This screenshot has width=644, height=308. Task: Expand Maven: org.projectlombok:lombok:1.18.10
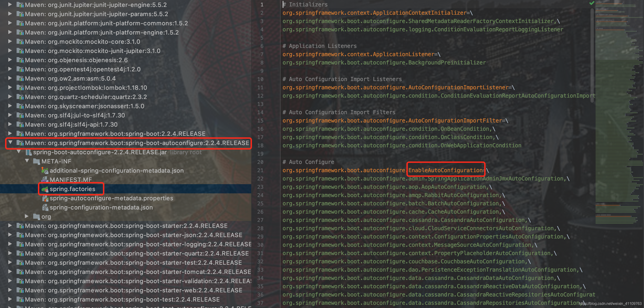10,88
